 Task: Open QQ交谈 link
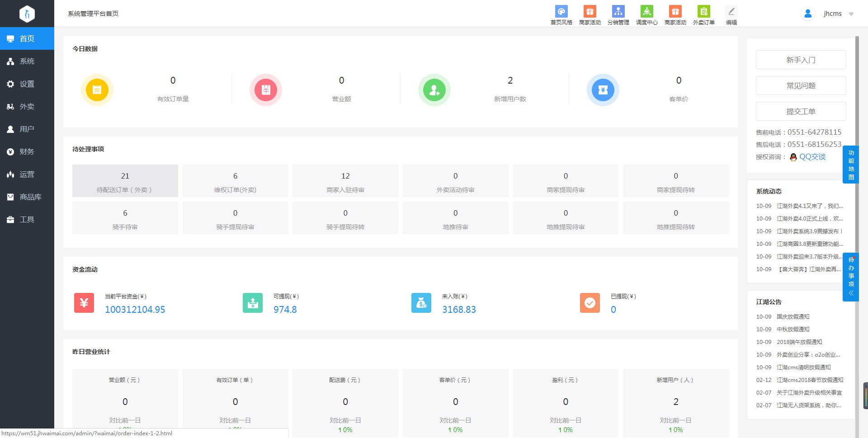click(812, 157)
